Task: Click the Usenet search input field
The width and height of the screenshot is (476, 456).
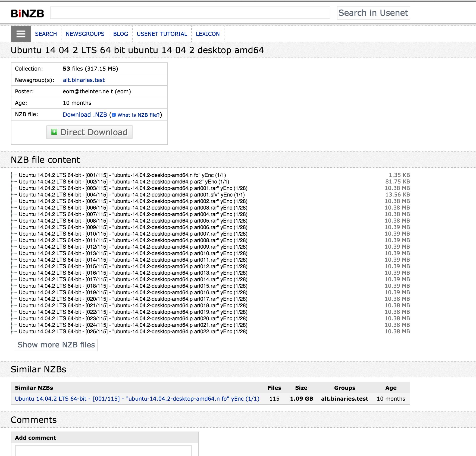Action: click(x=190, y=12)
